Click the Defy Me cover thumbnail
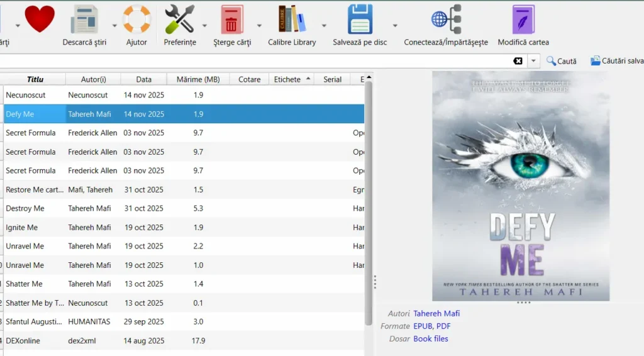The height and width of the screenshot is (356, 644). pos(520,186)
